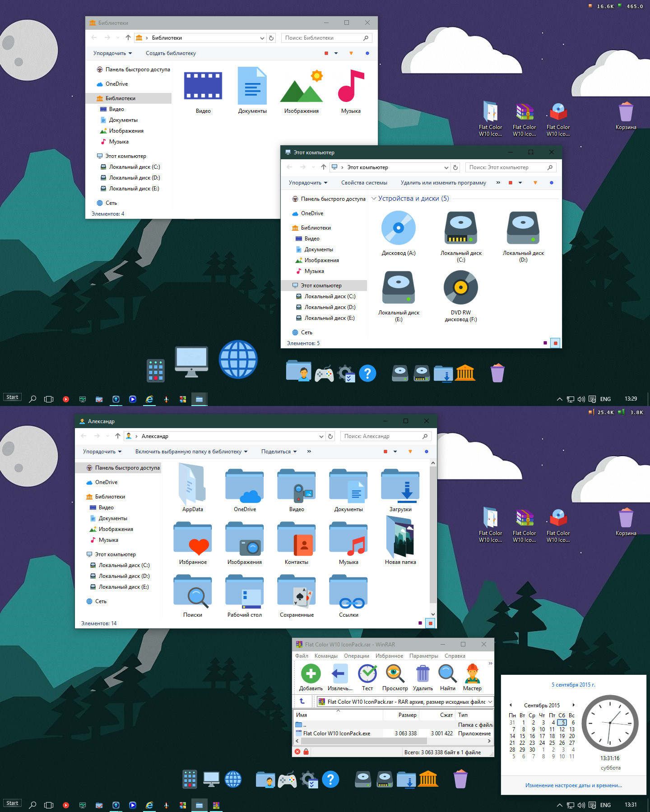
Task: Open the Рабочий стол folder icon
Action: tap(245, 591)
